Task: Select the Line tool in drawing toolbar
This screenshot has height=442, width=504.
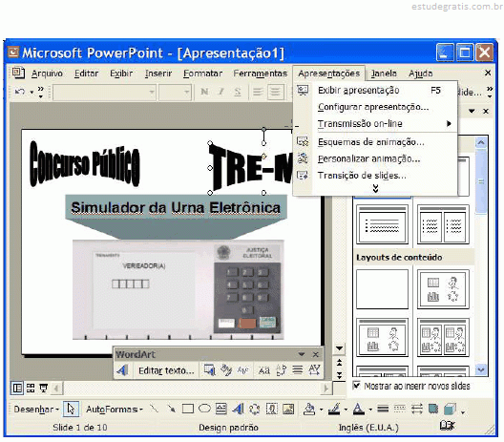Action: [155, 409]
